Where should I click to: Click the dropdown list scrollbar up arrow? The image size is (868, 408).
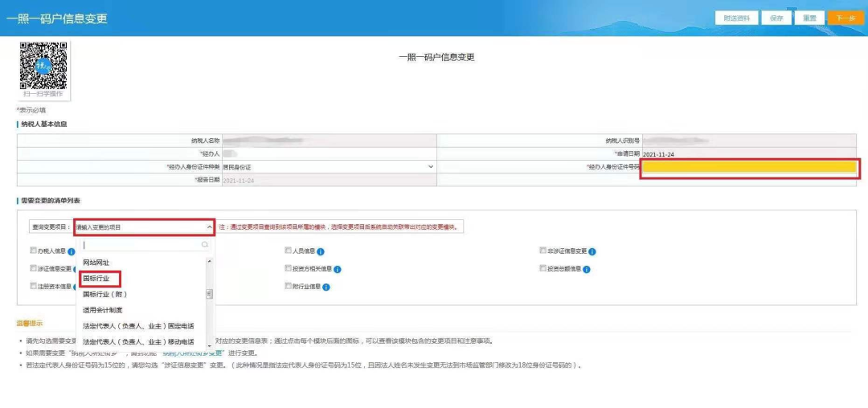coord(209,260)
